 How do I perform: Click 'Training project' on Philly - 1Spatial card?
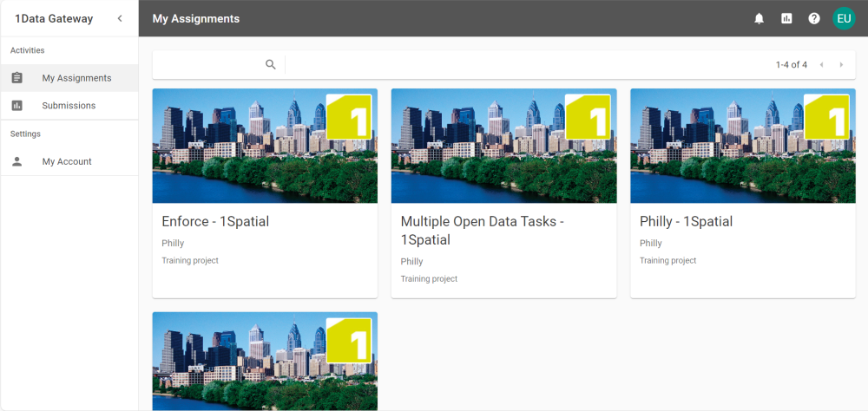(668, 260)
